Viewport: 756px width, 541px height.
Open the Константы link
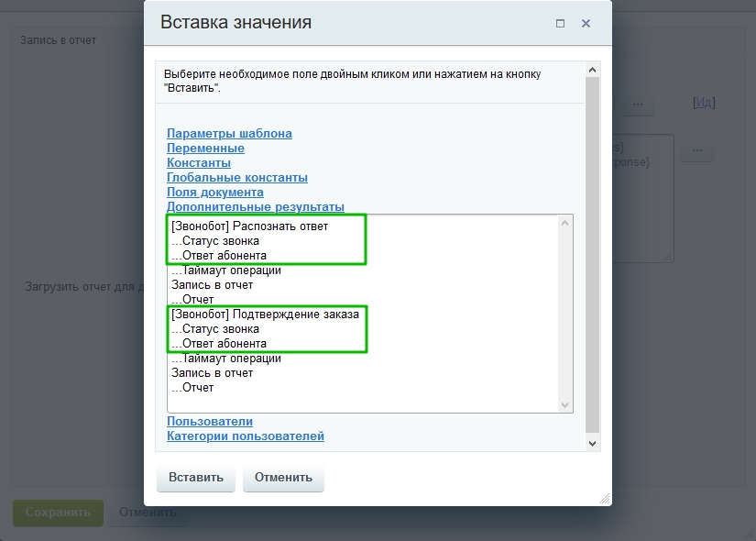coord(198,163)
